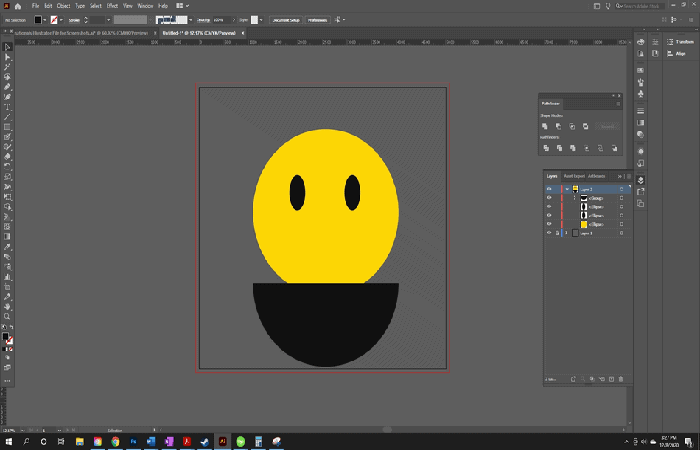Apply Pathfinder Minus Front shape mode
700x450 pixels.
pyautogui.click(x=558, y=127)
